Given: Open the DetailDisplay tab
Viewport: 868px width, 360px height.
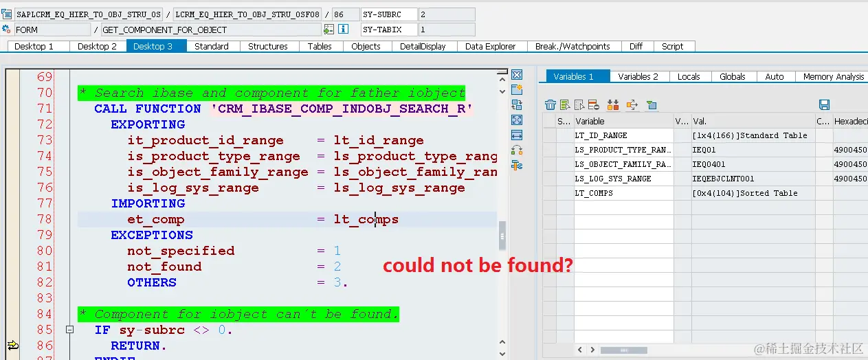Looking at the screenshot, I should tap(423, 46).
